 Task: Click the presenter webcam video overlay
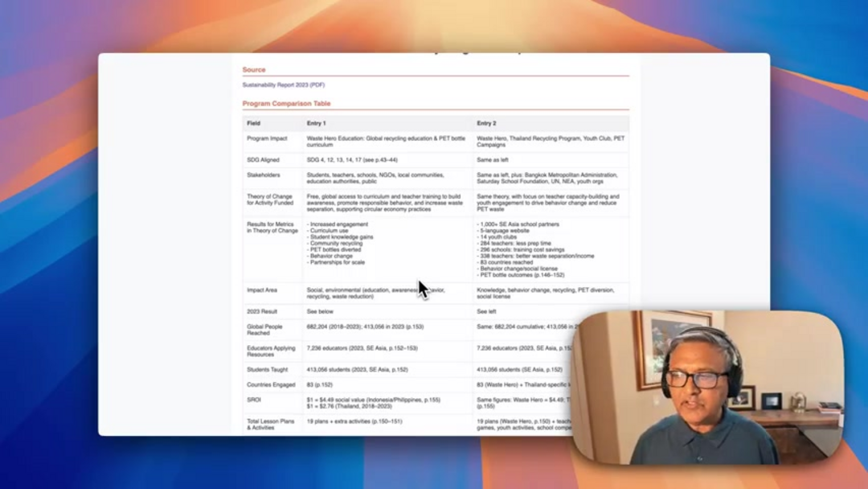coord(706,388)
